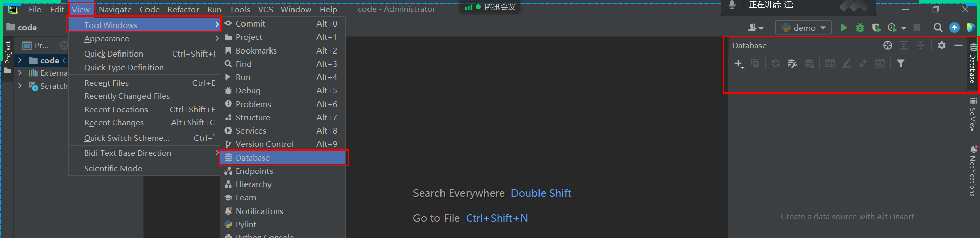Click the locate crosshair icon in Database panel
The height and width of the screenshot is (238, 980).
point(888,45)
